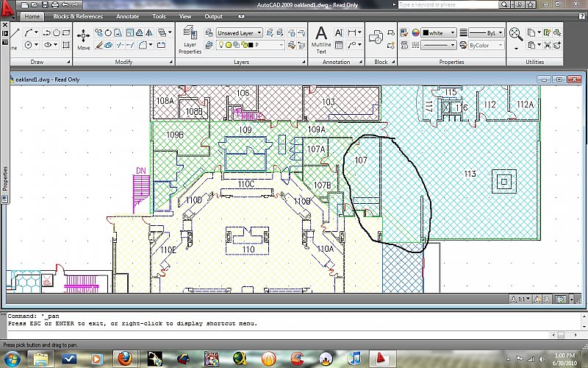Open the ByL lineweight dropdown
The image size is (588, 368).
pyautogui.click(x=486, y=32)
